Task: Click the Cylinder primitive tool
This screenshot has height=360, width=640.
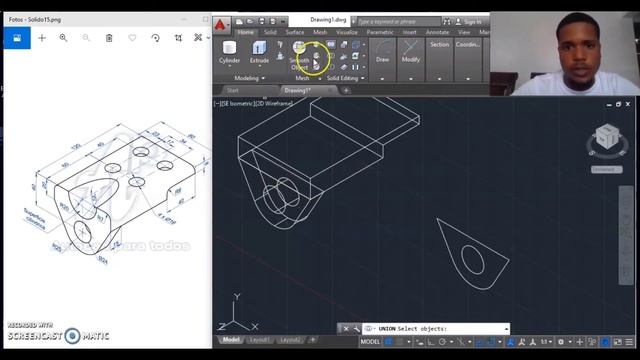Action: (x=229, y=52)
